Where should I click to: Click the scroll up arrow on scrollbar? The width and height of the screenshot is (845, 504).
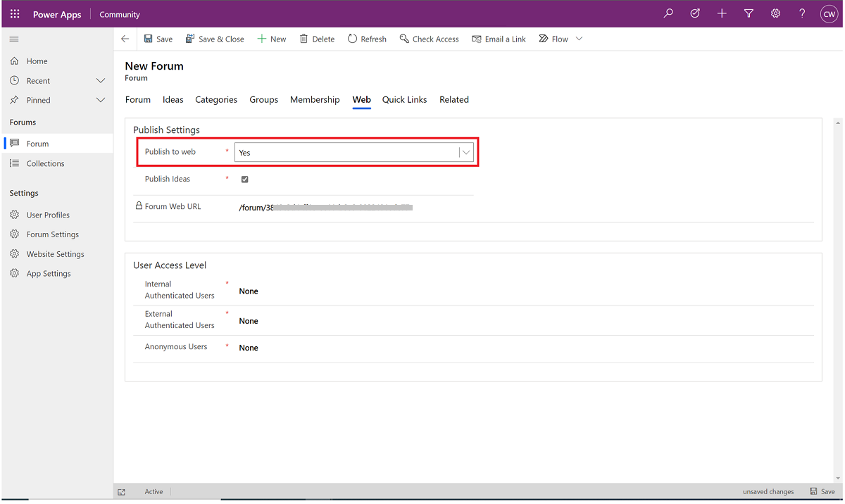pyautogui.click(x=837, y=123)
